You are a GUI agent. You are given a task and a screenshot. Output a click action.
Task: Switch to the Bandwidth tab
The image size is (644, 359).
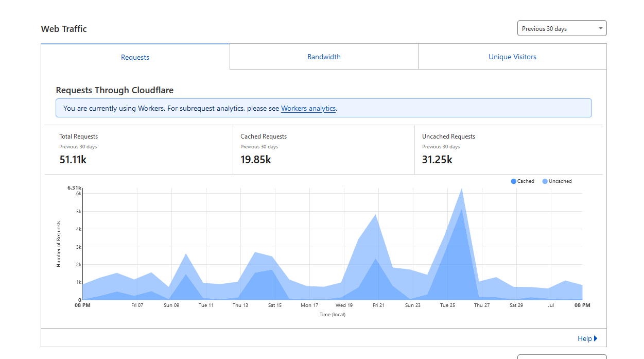pos(324,57)
